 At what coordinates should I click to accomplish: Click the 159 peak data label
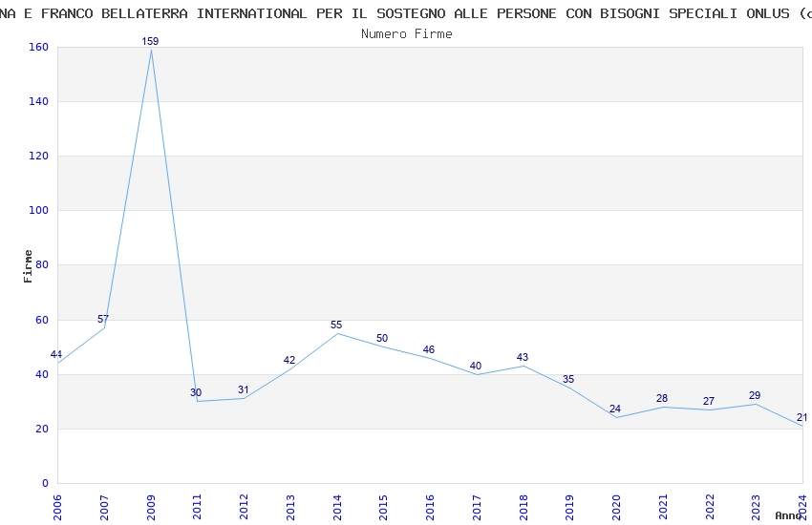pyautogui.click(x=150, y=41)
